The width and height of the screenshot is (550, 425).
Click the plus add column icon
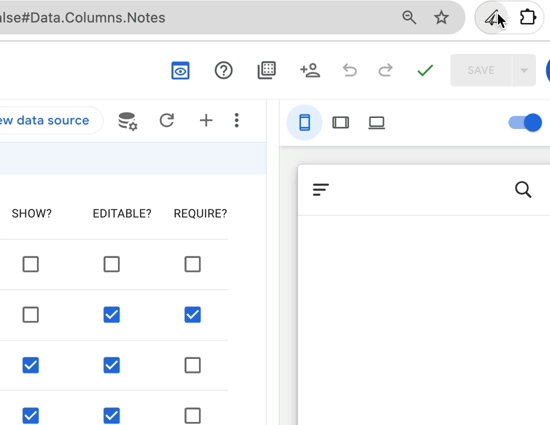pos(206,120)
